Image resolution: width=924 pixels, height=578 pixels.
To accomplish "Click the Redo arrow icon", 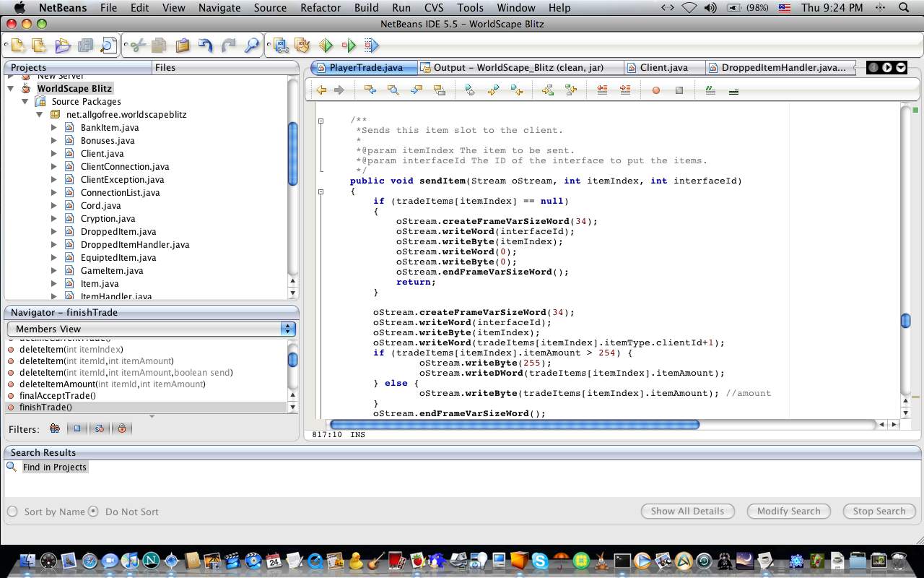I will pos(229,46).
